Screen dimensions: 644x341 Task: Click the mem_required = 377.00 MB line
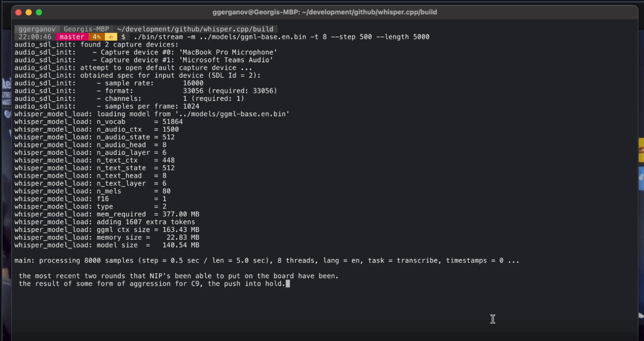click(x=107, y=214)
